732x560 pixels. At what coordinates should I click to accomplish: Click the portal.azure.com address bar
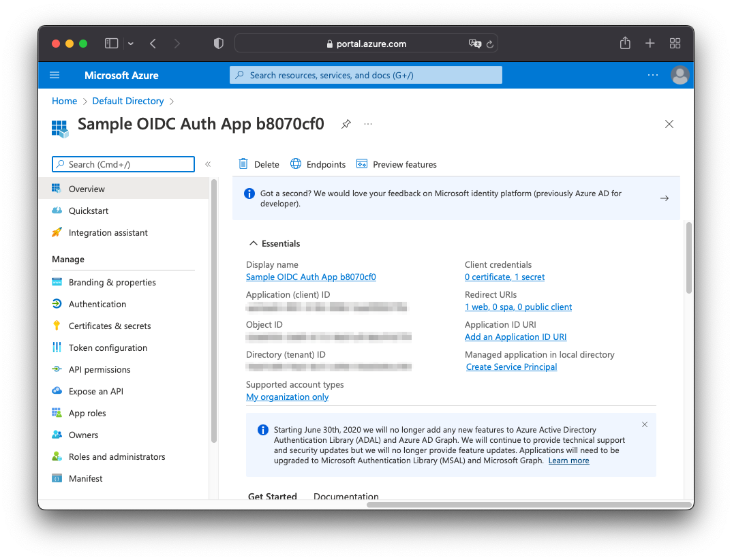click(366, 44)
